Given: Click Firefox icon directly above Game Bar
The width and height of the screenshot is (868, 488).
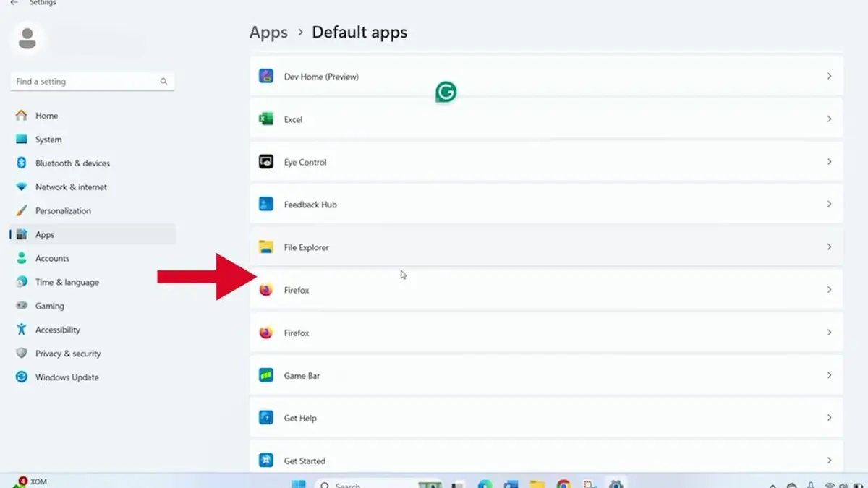Looking at the screenshot, I should (x=266, y=333).
